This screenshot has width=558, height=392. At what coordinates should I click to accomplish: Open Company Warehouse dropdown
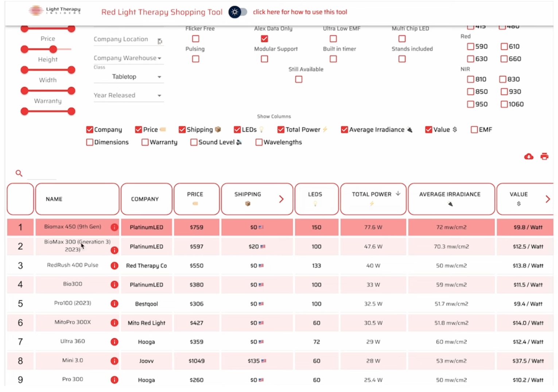tap(129, 58)
